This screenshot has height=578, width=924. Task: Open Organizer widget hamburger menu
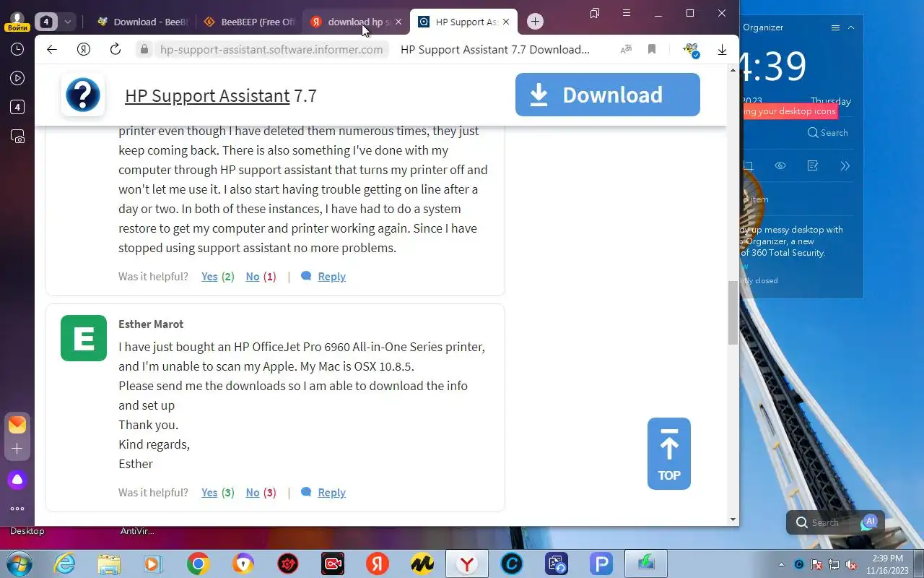835,27
